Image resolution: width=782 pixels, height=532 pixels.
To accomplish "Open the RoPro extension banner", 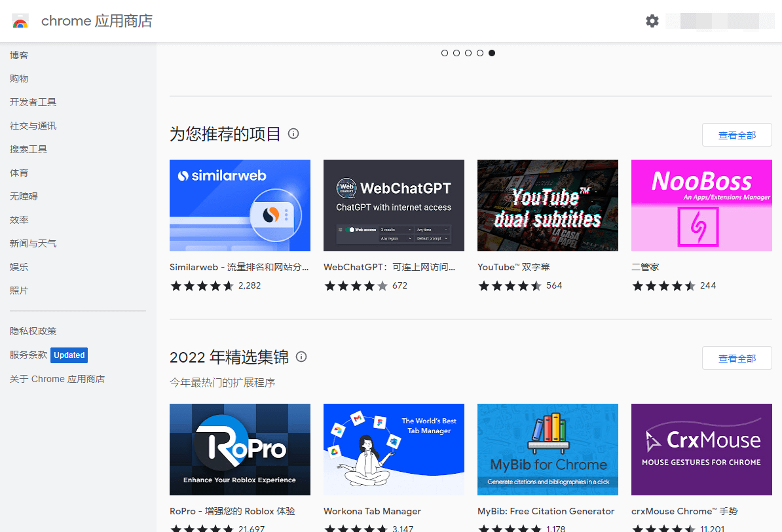I will [x=240, y=449].
